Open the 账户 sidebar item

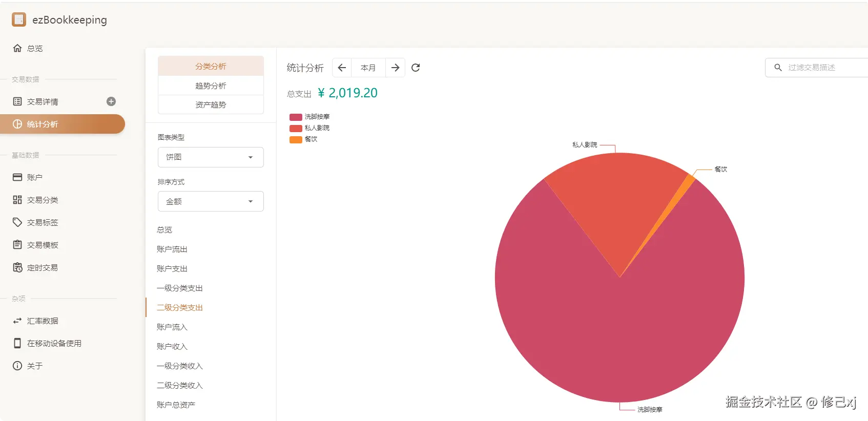(x=63, y=177)
